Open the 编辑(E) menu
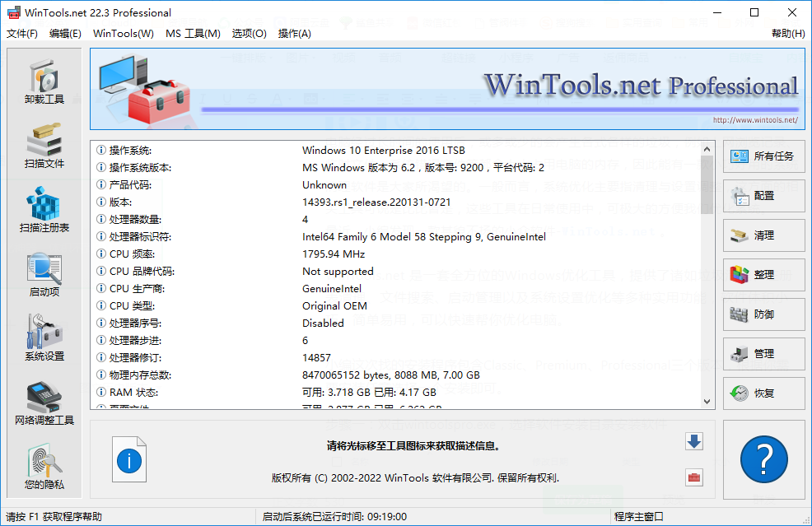Image resolution: width=812 pixels, height=526 pixels. tap(65, 34)
